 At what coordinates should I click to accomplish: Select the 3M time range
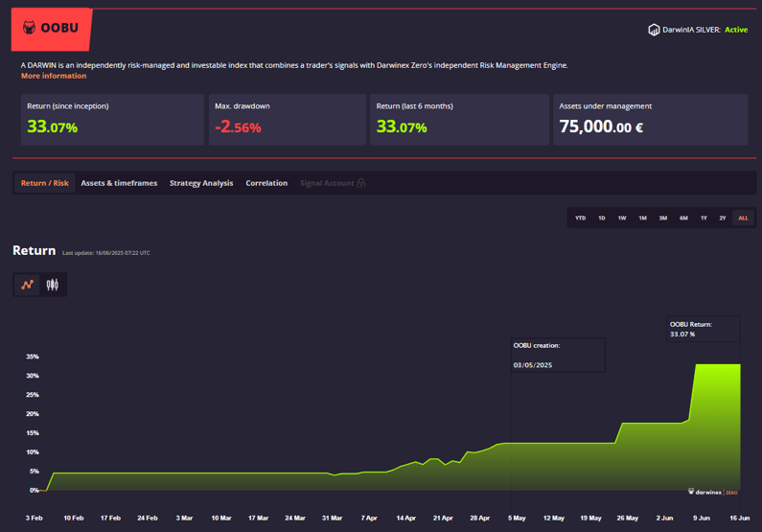click(x=662, y=219)
